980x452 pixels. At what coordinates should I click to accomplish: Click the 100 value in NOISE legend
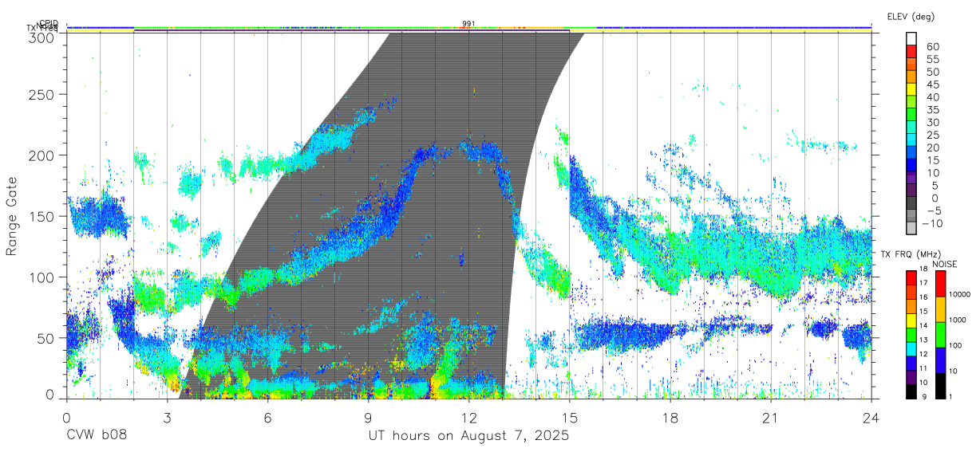click(956, 345)
